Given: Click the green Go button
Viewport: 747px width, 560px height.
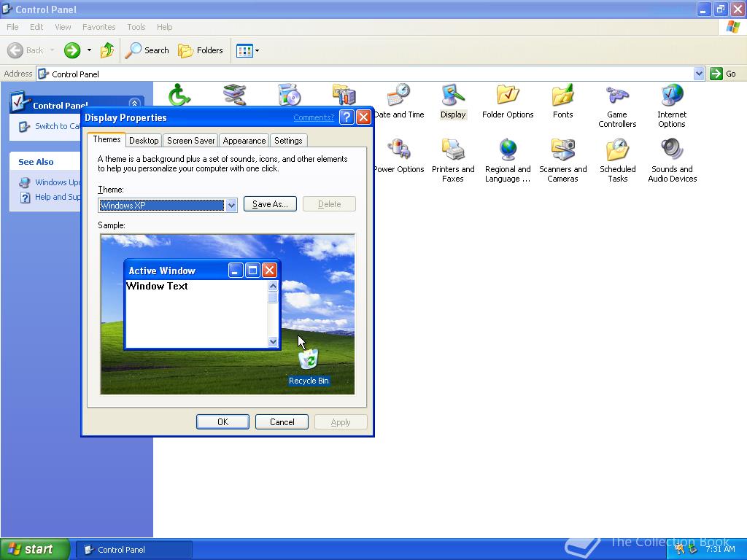Looking at the screenshot, I should 723,74.
